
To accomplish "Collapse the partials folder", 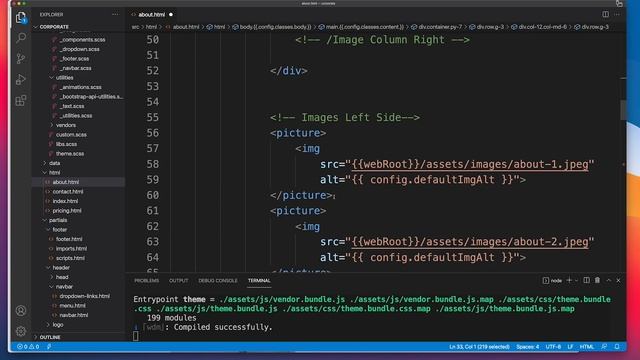I will [x=58, y=220].
